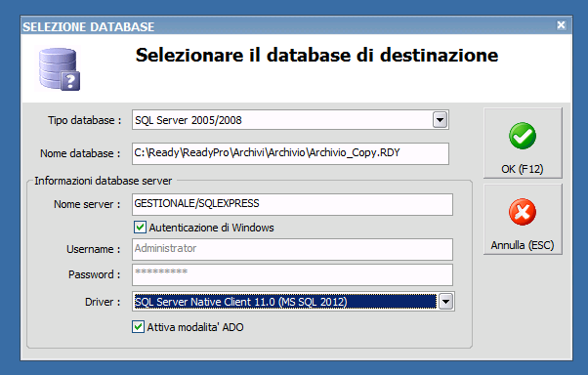Click the 'Tipo database :' label
The image size is (588, 375).
click(85, 120)
